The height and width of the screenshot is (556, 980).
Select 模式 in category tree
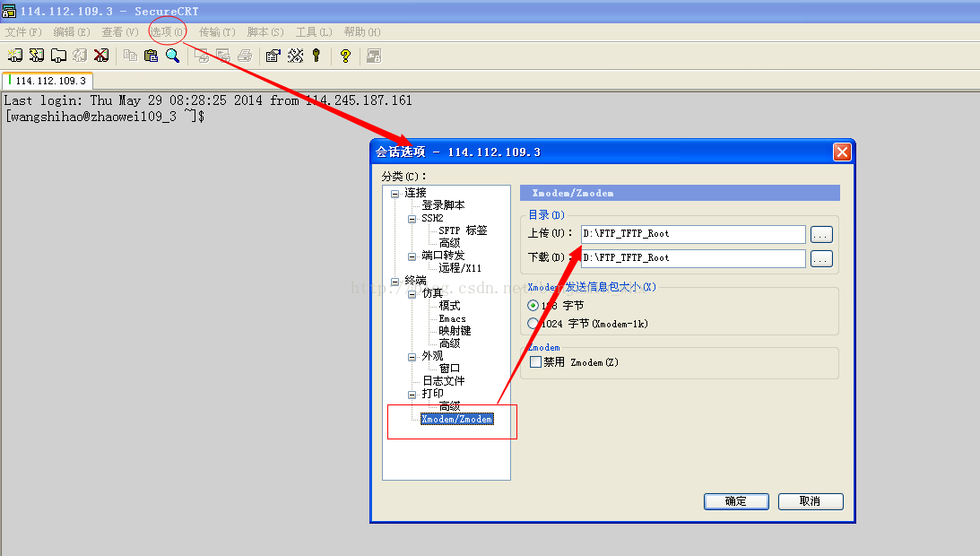click(x=449, y=305)
